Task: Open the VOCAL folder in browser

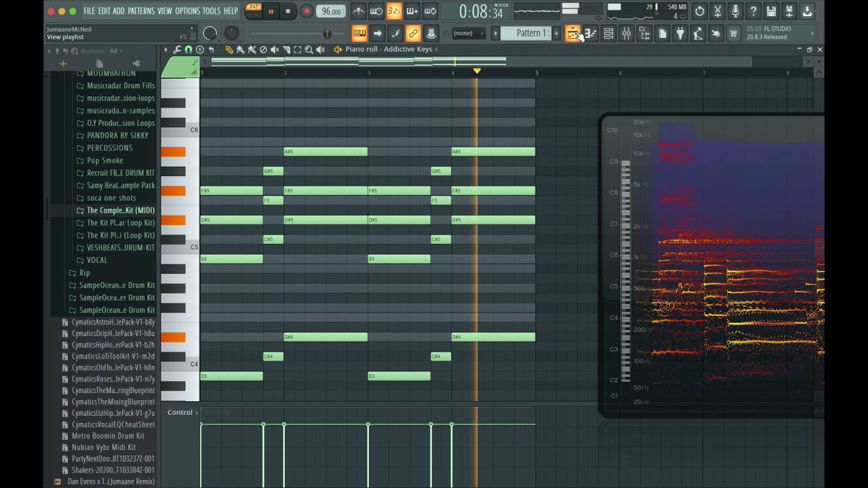Action: [x=97, y=260]
